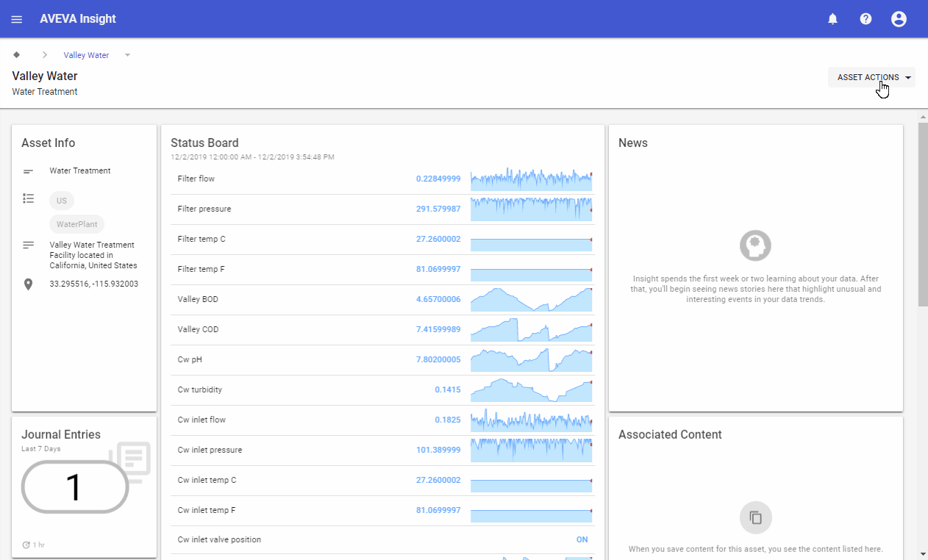
Task: Open the Filter flow status row
Action: pos(196,179)
